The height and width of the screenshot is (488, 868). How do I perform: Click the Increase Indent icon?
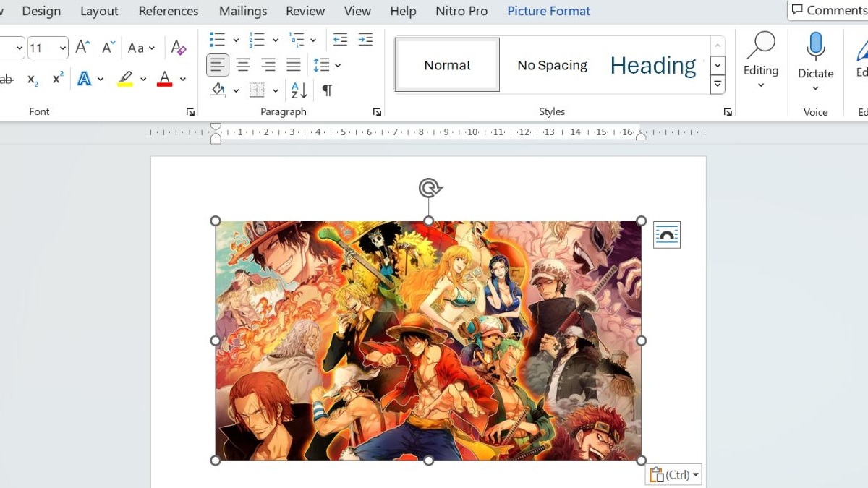click(365, 39)
